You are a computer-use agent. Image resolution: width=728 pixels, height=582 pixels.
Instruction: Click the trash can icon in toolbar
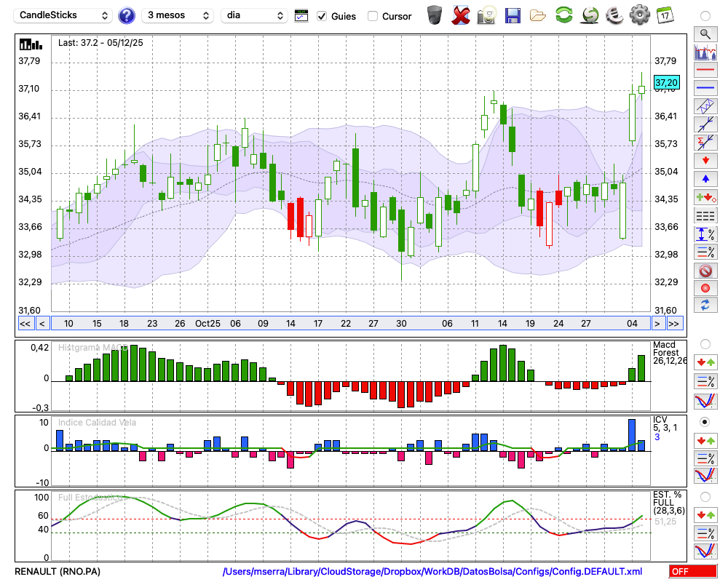tap(435, 15)
